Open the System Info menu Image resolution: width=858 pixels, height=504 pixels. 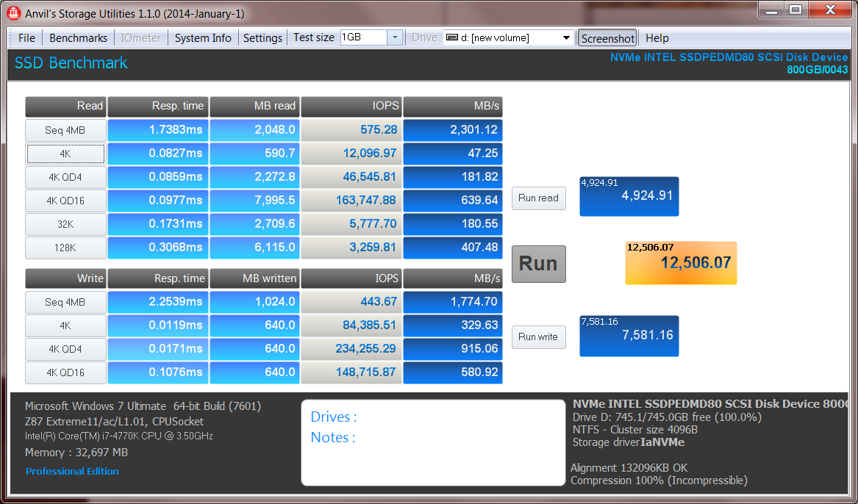click(x=203, y=38)
